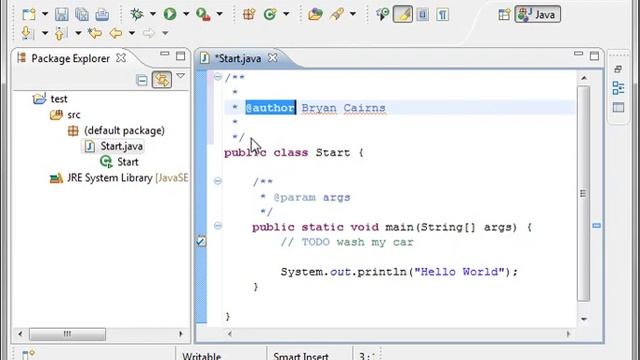The width and height of the screenshot is (640, 360).
Task: Open the New Java Class dropdown arrow
Action: click(286, 14)
